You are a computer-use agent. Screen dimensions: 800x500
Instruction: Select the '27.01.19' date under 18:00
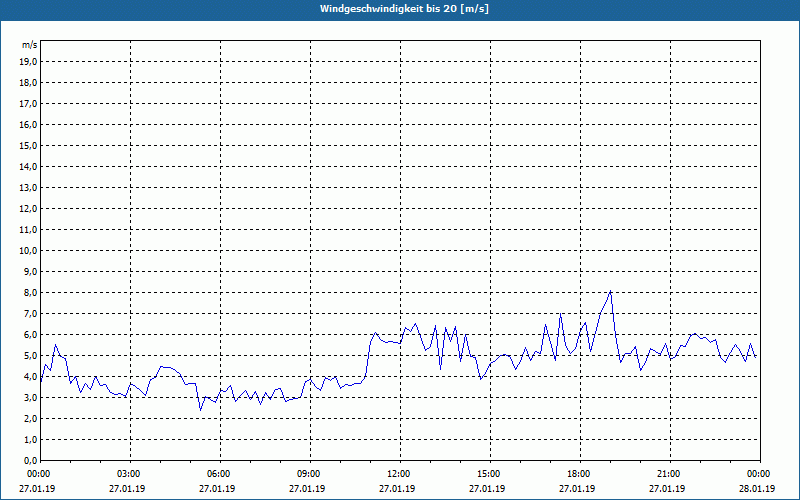click(x=577, y=488)
